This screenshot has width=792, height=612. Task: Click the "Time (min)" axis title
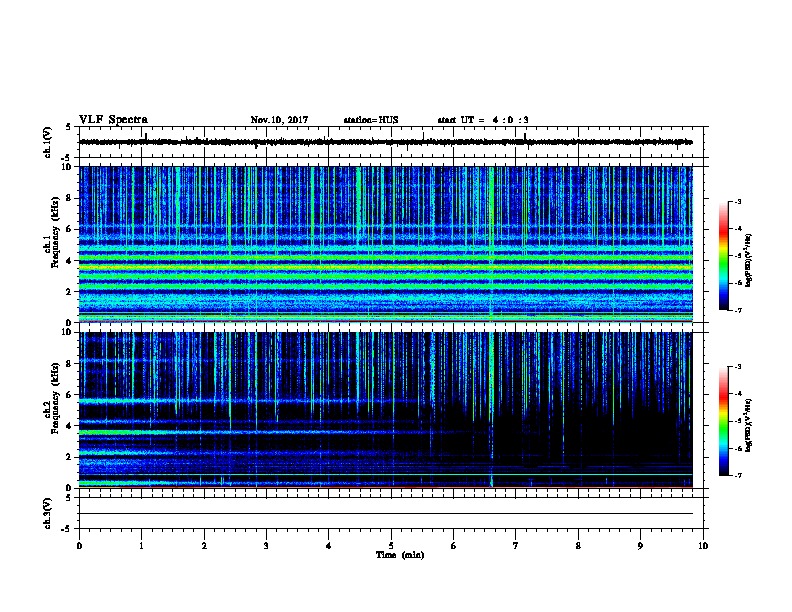(x=400, y=555)
